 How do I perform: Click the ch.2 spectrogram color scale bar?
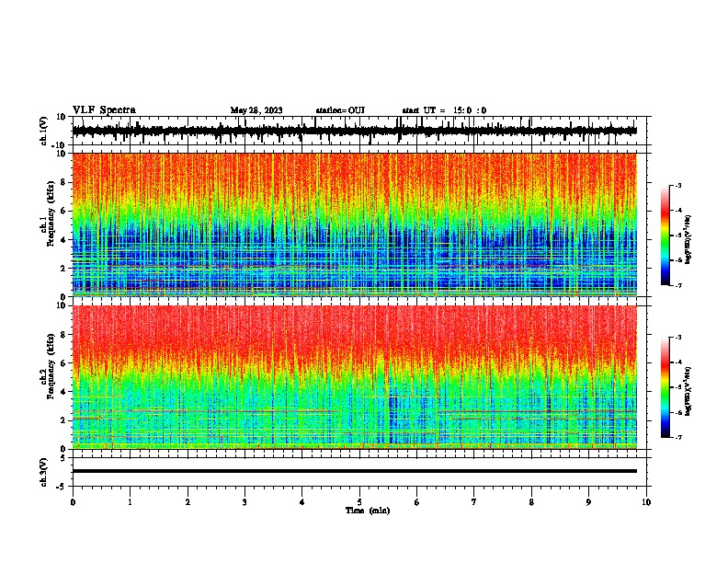point(665,387)
